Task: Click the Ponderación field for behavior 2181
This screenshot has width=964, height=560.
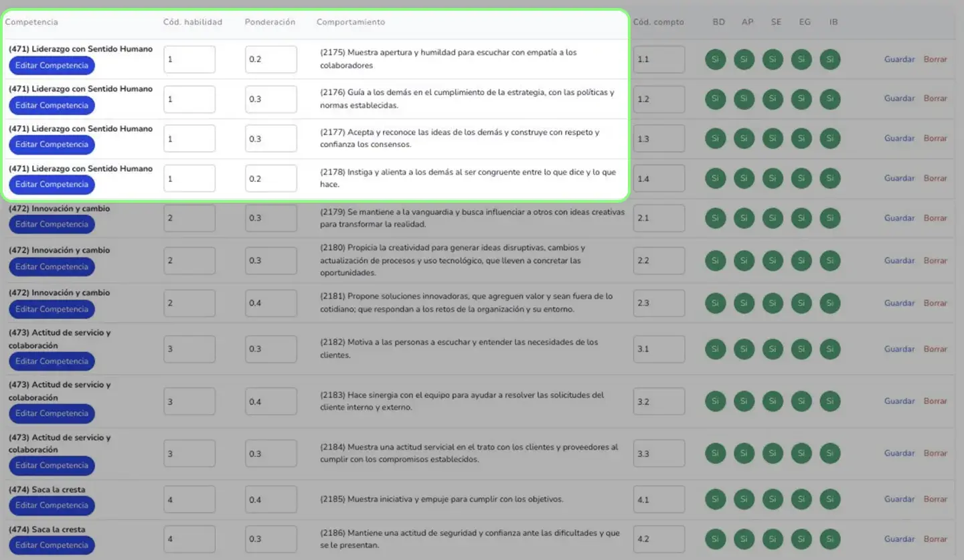Action: pos(271,303)
